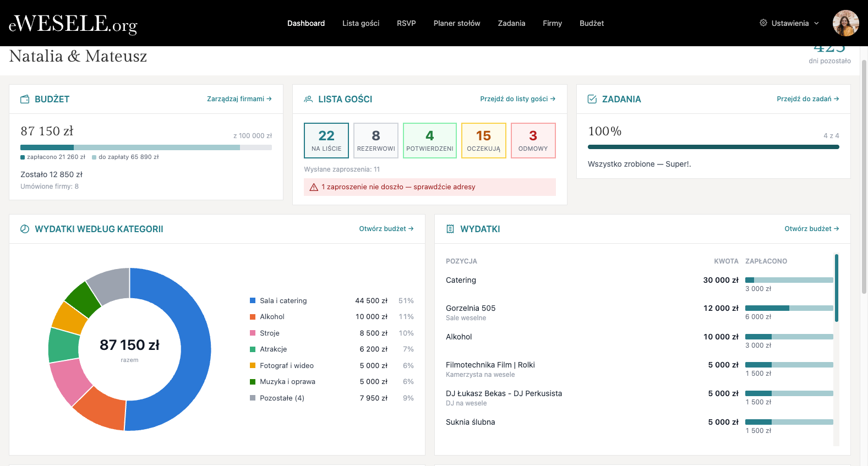Click the teal-green Atrakcje legend swatch

pyautogui.click(x=253, y=349)
